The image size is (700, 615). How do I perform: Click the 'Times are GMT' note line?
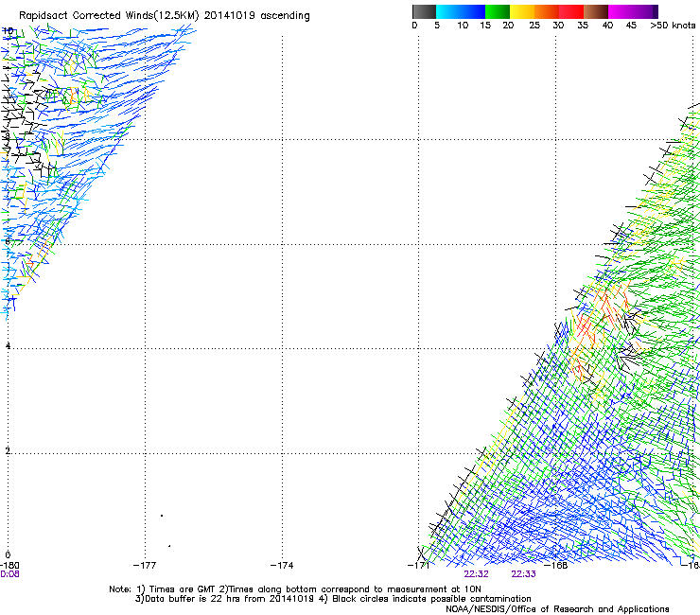(x=295, y=589)
